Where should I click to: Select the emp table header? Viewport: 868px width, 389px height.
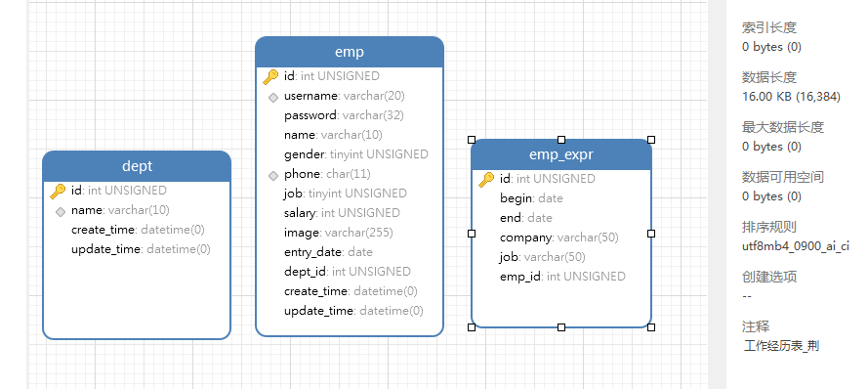[x=350, y=52]
